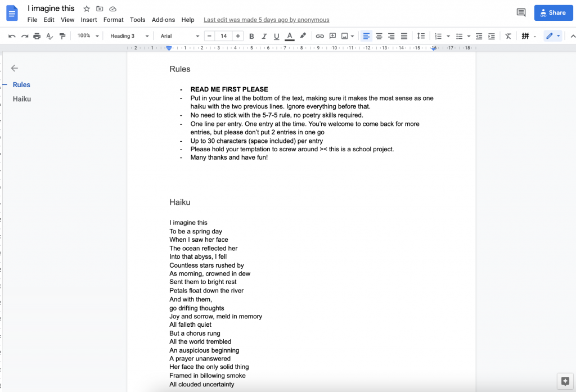Screen dimensions: 576x392
Task: Print the document using printer icon
Action: point(37,36)
